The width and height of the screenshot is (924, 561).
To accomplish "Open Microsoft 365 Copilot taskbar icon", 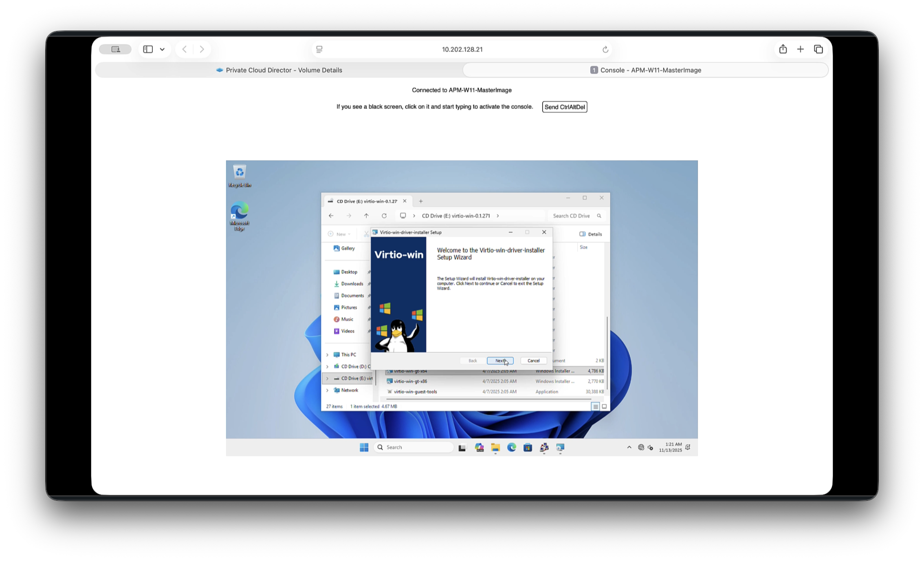I will pyautogui.click(x=479, y=448).
